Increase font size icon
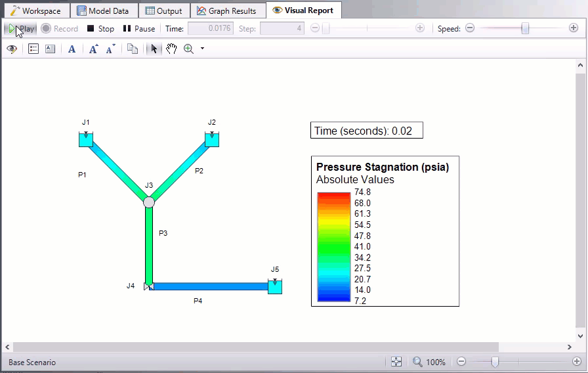Viewport: 588px width, 373px height. click(93, 49)
